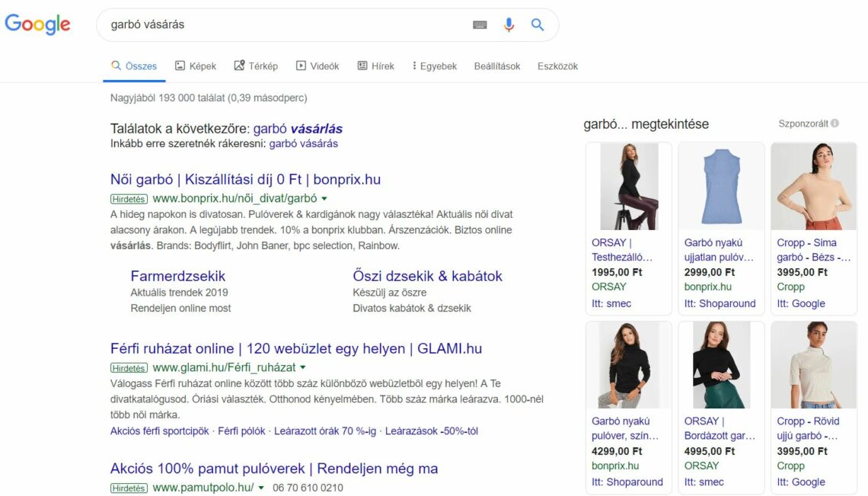Click 'Leárazott órák 70 %-ig' link
This screenshot has height=496, width=868.
[325, 431]
